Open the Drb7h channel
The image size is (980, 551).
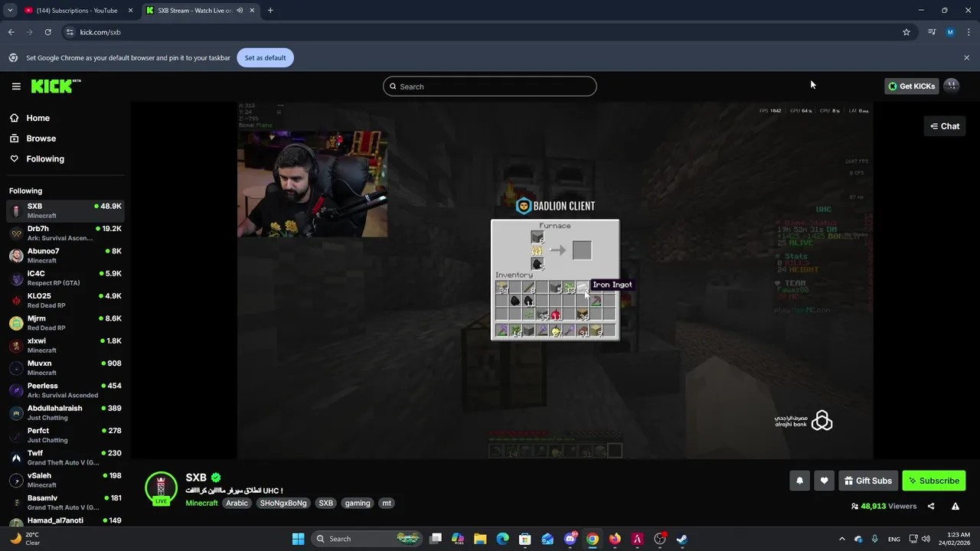coord(65,233)
